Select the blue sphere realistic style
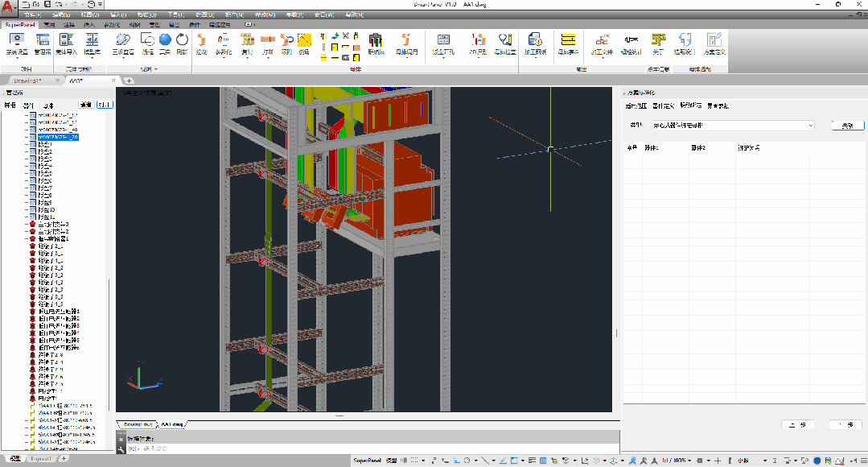 [x=165, y=43]
